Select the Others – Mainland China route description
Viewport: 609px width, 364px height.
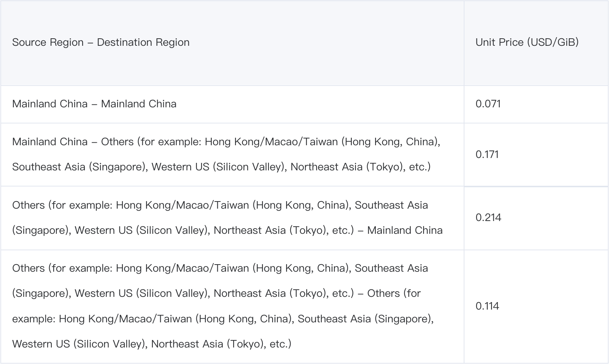coord(228,218)
